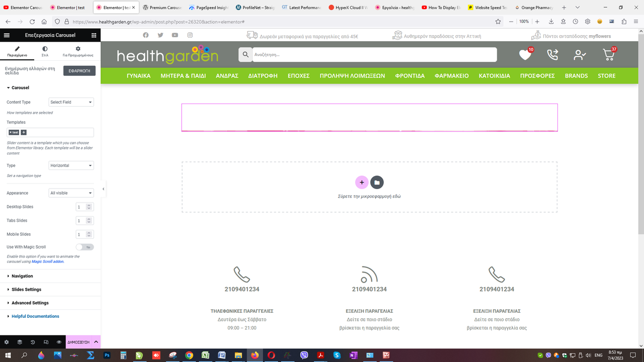Remove the 'test' template tag
Screen dimensions: 644x362
pyautogui.click(x=11, y=132)
